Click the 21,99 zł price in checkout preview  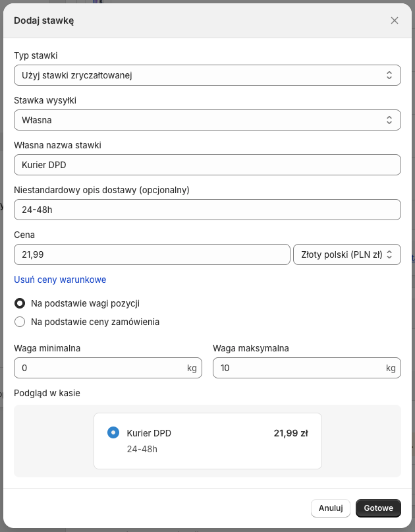pos(290,433)
